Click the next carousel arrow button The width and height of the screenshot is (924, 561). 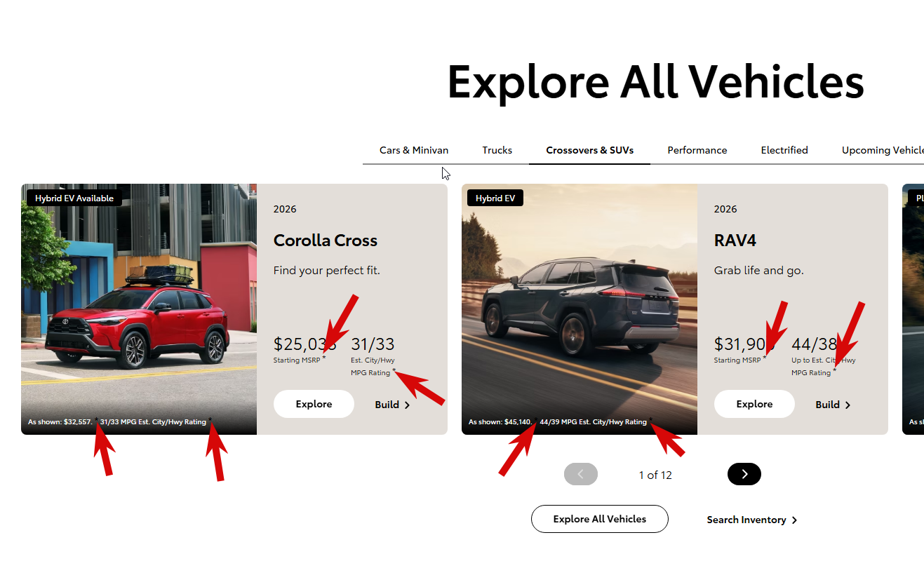tap(744, 474)
